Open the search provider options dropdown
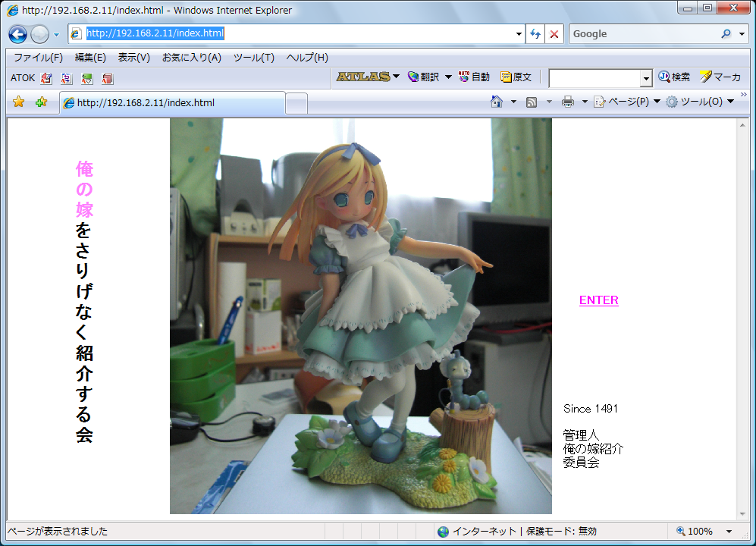This screenshot has width=756, height=546. (742, 34)
